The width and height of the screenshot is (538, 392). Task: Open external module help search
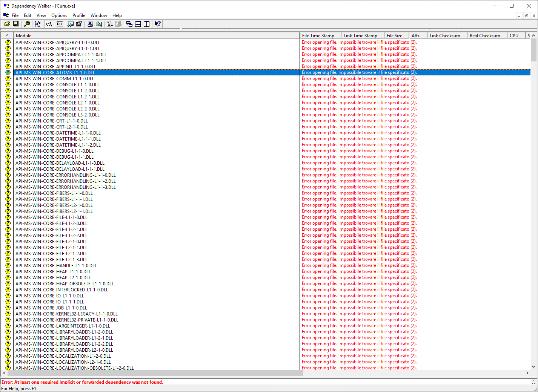98,24
